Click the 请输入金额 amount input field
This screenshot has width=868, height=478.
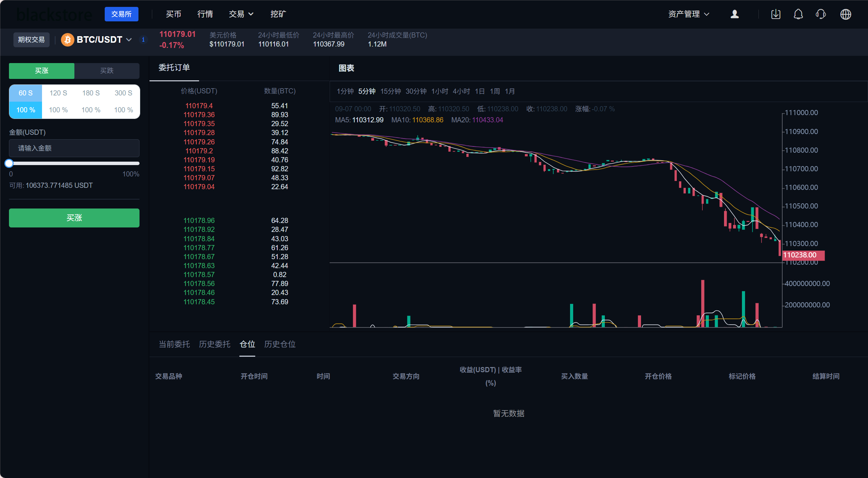pyautogui.click(x=74, y=148)
